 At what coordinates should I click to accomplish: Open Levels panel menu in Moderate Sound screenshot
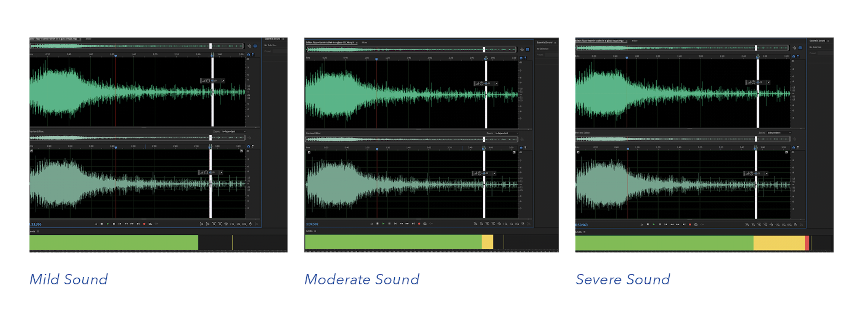(315, 231)
